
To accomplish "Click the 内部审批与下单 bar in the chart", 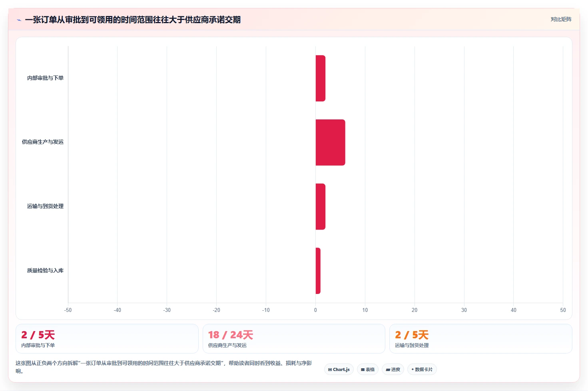I will (x=321, y=78).
